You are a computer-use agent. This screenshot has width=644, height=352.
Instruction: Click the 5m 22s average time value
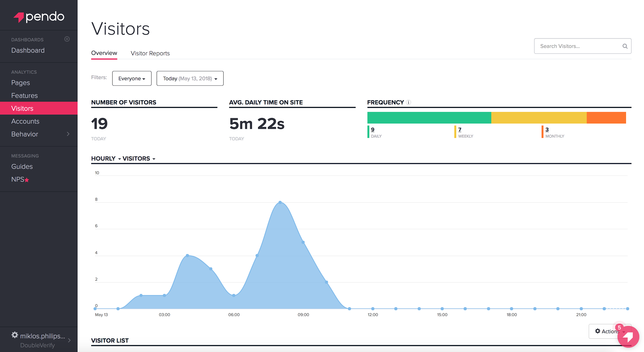257,124
